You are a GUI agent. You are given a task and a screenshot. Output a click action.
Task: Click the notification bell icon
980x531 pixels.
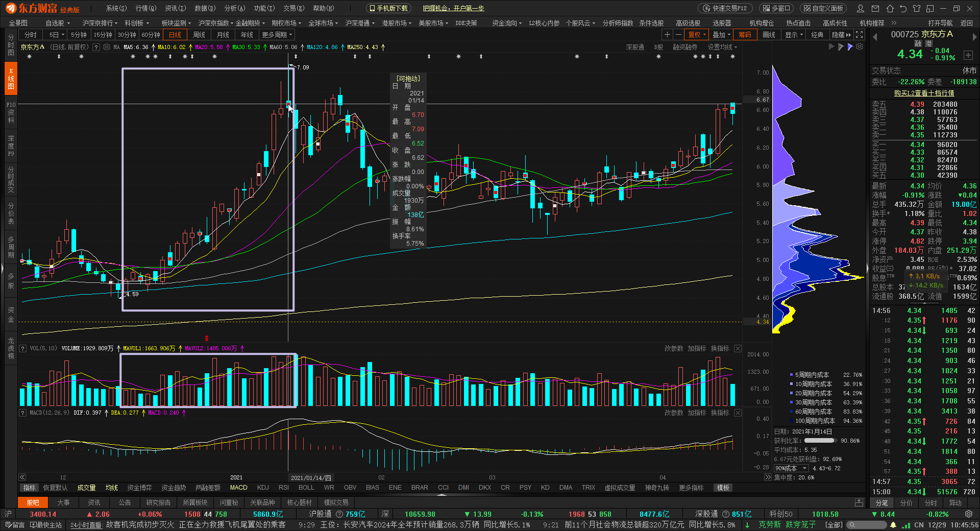coord(893,525)
